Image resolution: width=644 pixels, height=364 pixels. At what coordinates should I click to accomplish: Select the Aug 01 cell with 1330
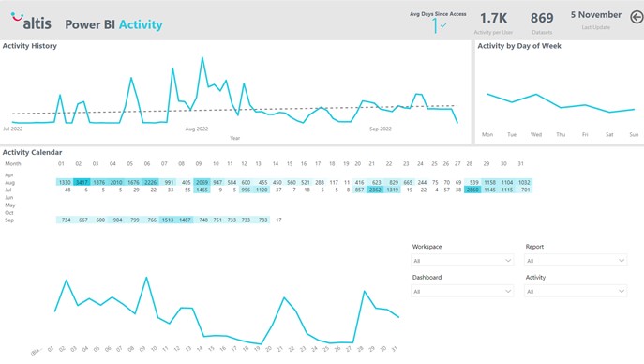65,182
